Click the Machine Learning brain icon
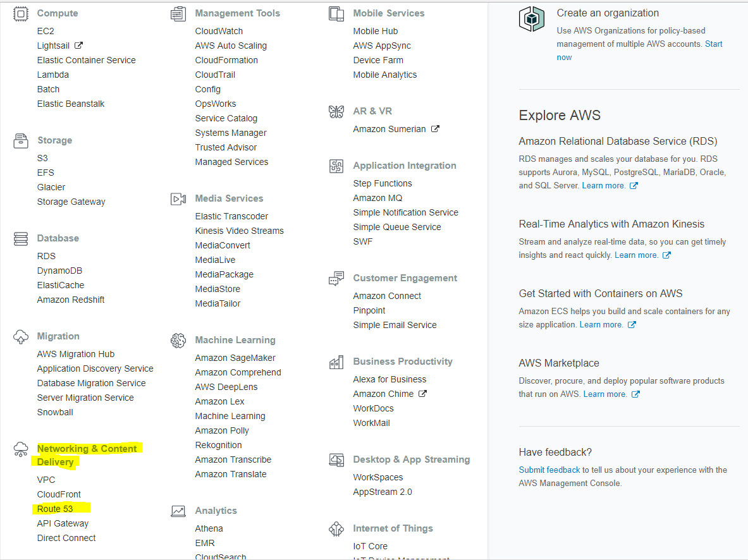Screen dimensions: 748x560 [x=178, y=341]
